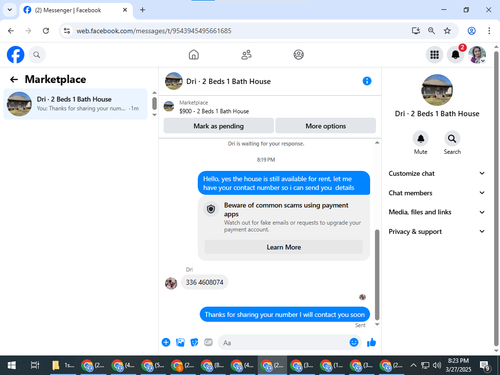Click the shield scam warning icon
The width and height of the screenshot is (500, 375).
(211, 209)
